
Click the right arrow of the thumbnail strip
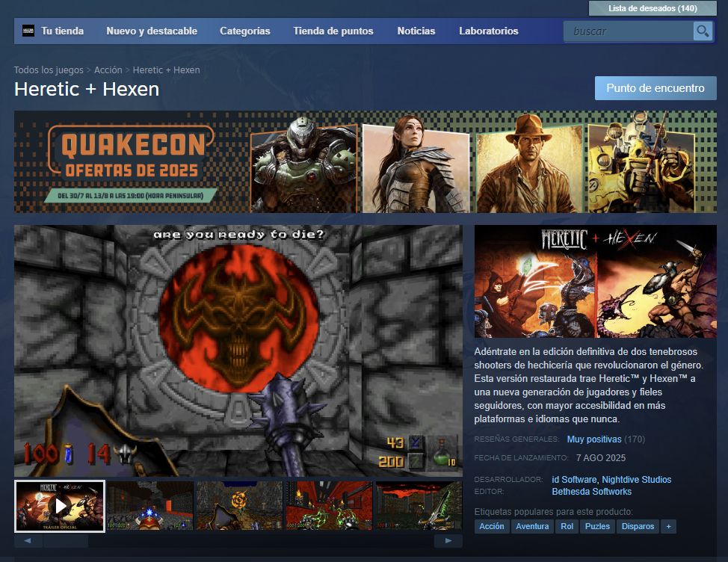448,540
